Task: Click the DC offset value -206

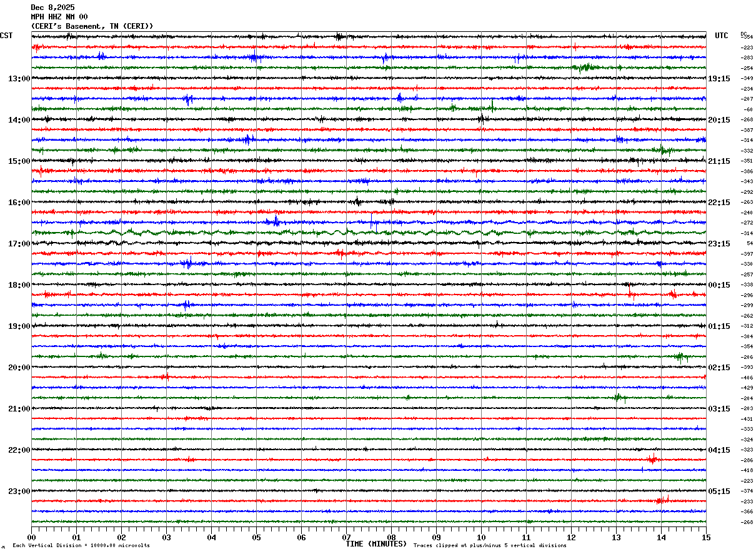Action: coord(747,357)
